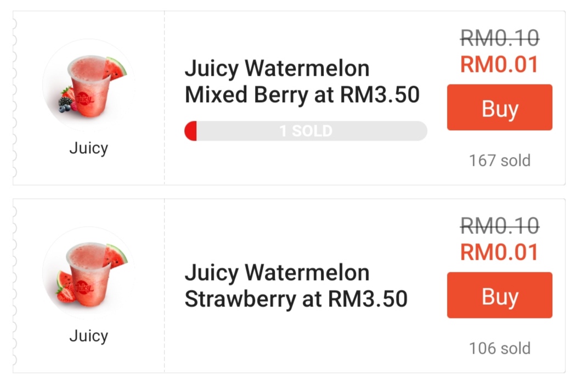The height and width of the screenshot is (385, 588).
Task: Click the RM0.01 sale price for Mixed Berry
Action: click(499, 64)
